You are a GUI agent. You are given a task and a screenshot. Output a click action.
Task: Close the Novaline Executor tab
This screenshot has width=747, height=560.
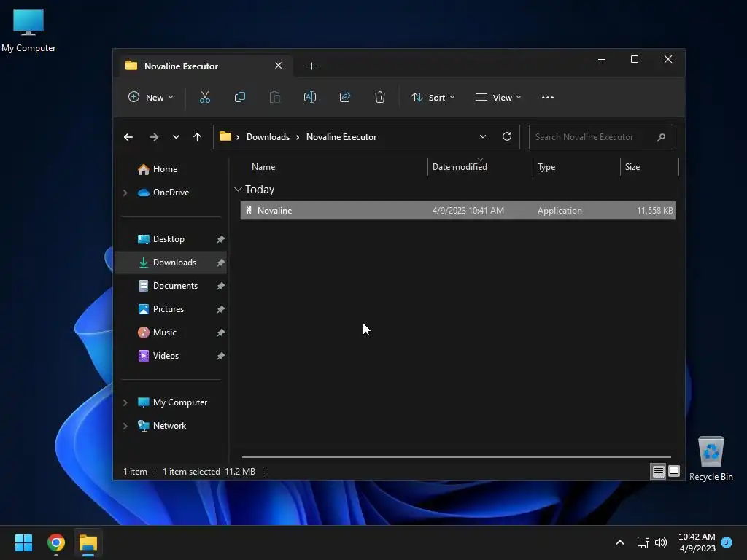click(278, 65)
